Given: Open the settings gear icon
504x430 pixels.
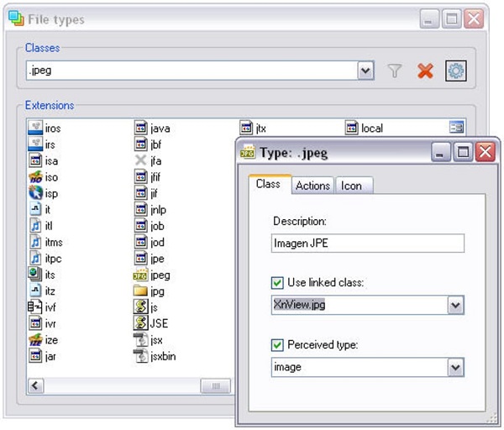Looking at the screenshot, I should tap(455, 72).
